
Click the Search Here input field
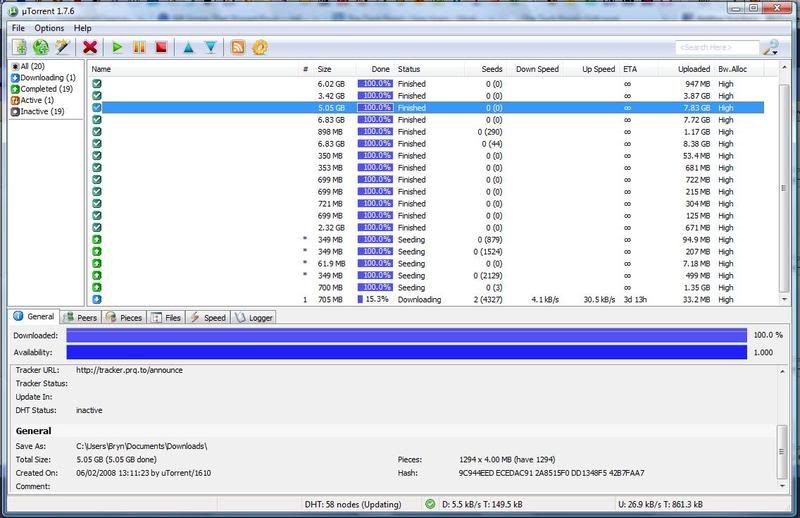point(715,47)
